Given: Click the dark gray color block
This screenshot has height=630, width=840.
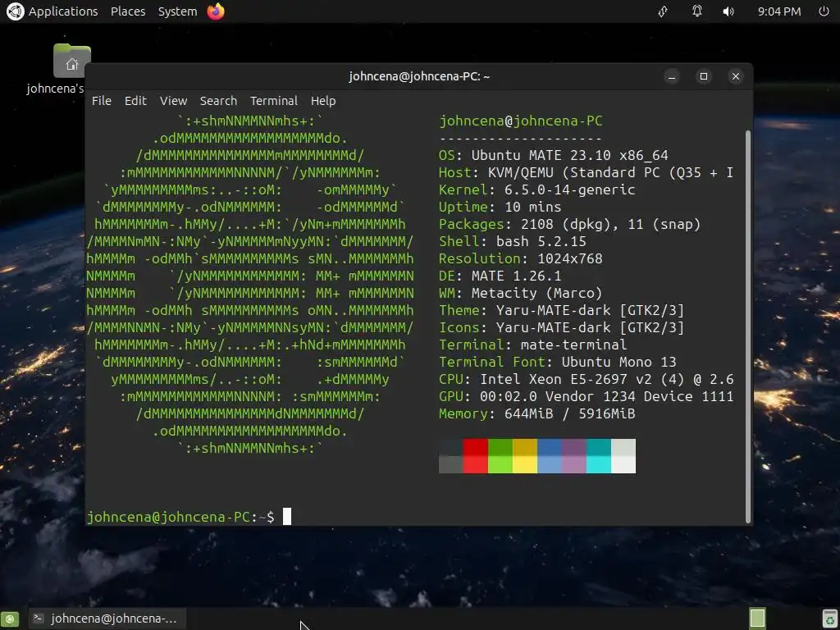Looking at the screenshot, I should [x=451, y=464].
